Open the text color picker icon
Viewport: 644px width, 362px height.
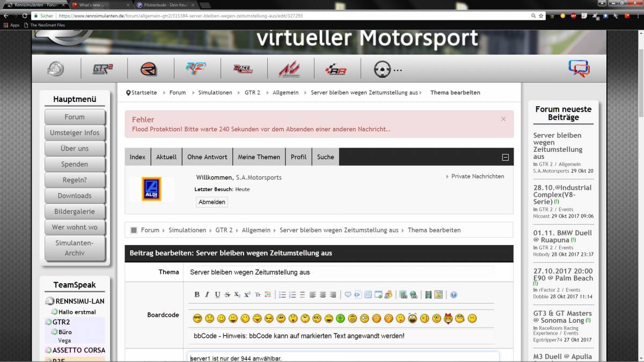268,294
